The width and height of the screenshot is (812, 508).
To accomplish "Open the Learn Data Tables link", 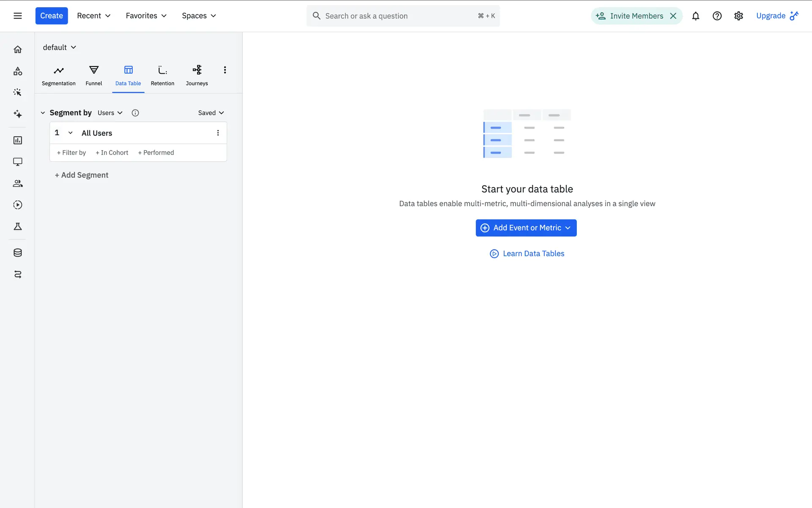I will tap(527, 254).
